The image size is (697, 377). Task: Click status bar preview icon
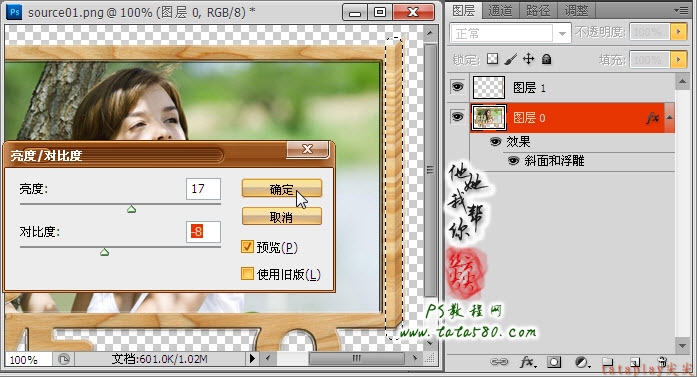tap(64, 359)
